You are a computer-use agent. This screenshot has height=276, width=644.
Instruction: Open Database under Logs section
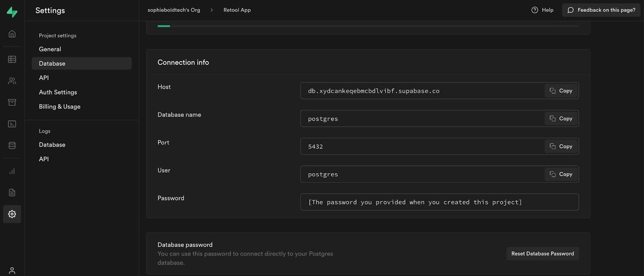coord(52,145)
